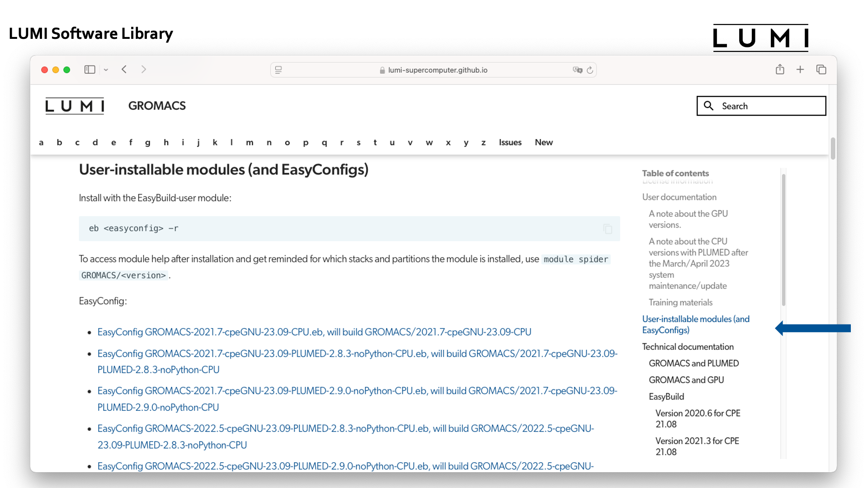Select the 'Issues' menu item
The width and height of the screenshot is (868, 488).
tap(509, 142)
